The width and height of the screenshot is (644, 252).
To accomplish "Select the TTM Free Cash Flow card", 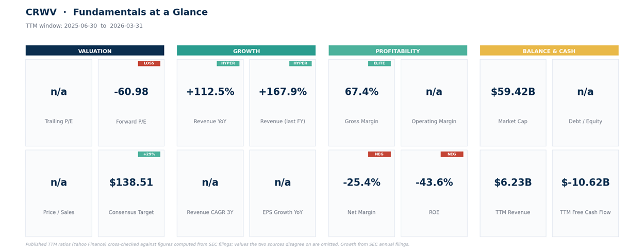I will point(585,193).
